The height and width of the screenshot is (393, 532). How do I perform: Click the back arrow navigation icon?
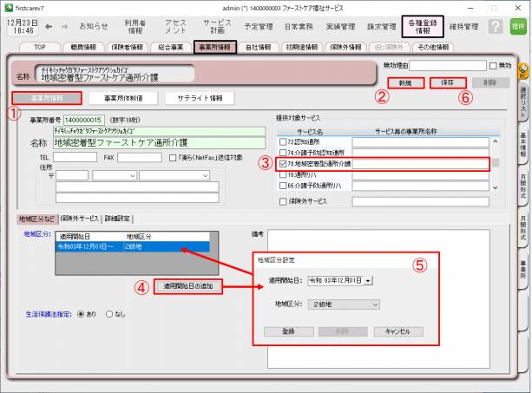(x=50, y=26)
